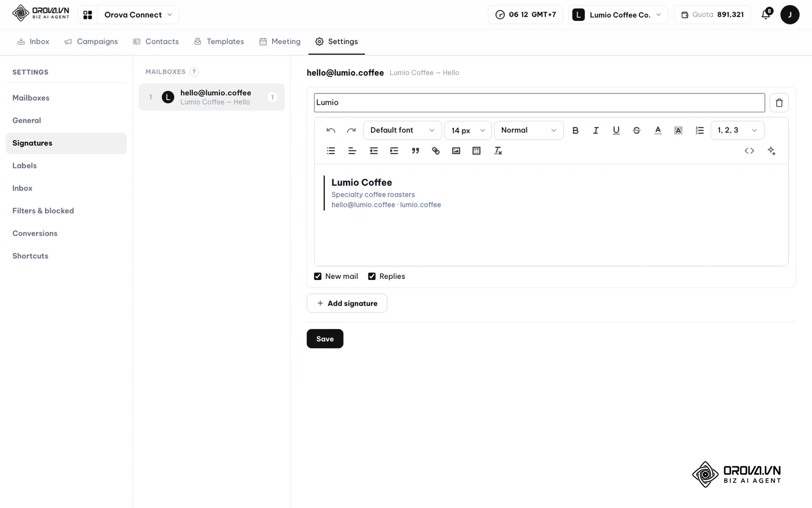Select the hello@lumio.coffee mailbox
Screen dimensions: 812x508
tap(212, 97)
